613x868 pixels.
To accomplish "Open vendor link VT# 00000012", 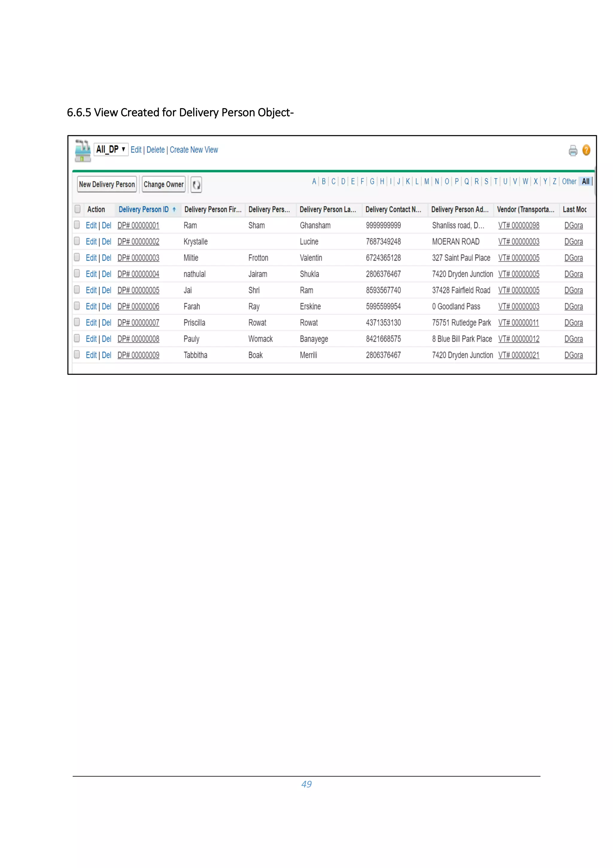I will click(519, 339).
